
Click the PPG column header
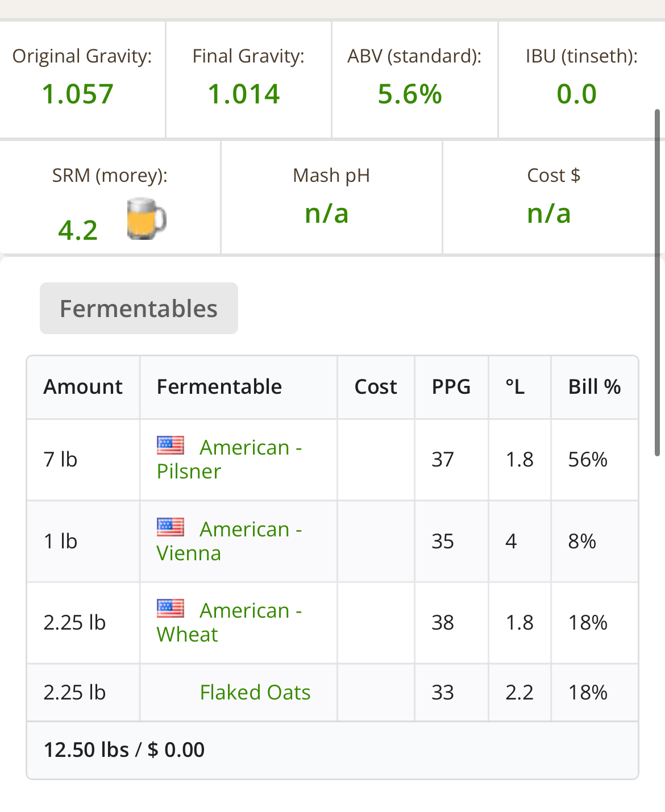coord(451,387)
